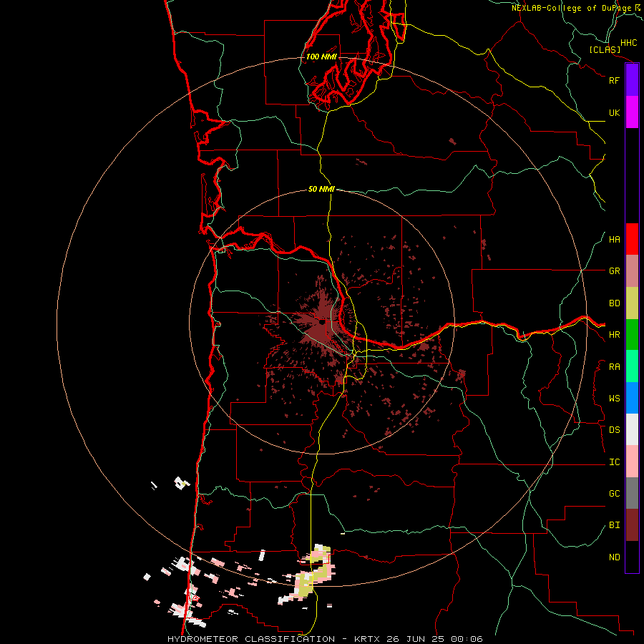Click the DS white legend swatch
644x644 pixels.
click(x=632, y=429)
